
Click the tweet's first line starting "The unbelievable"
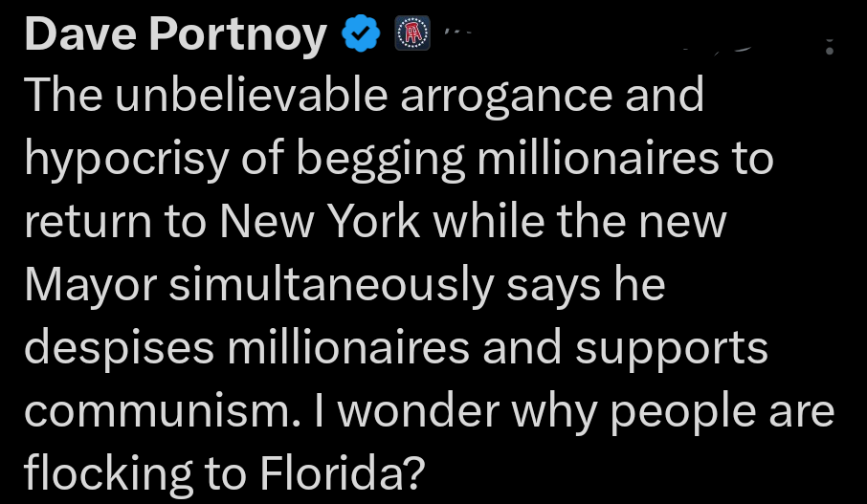pos(364,96)
